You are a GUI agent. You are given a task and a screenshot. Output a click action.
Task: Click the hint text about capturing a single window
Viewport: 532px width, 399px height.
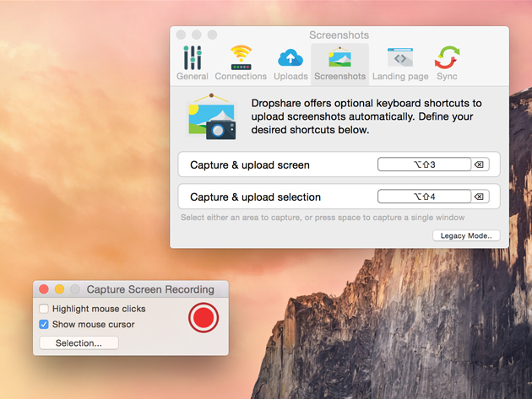point(323,218)
